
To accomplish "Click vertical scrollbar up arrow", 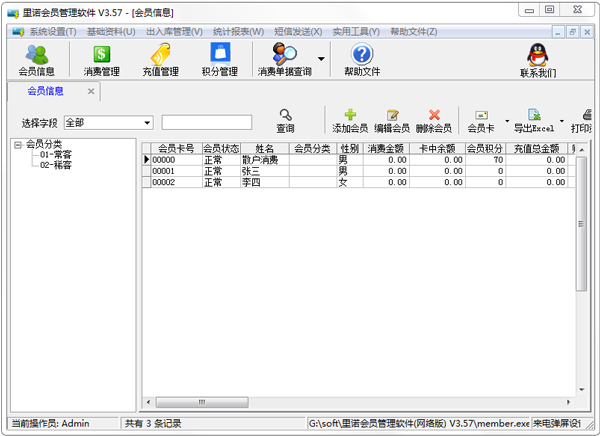I will click(582, 150).
